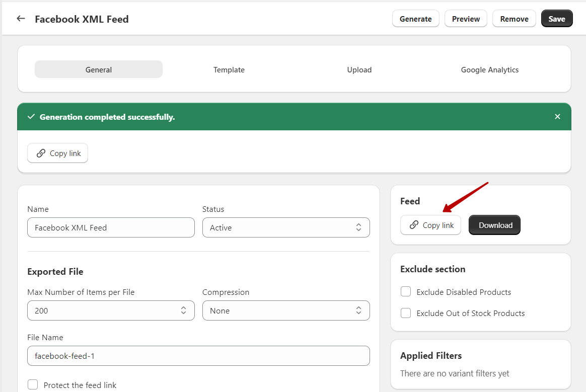The height and width of the screenshot is (392, 586).
Task: Open the Compression dropdown showing None
Action: click(x=286, y=310)
